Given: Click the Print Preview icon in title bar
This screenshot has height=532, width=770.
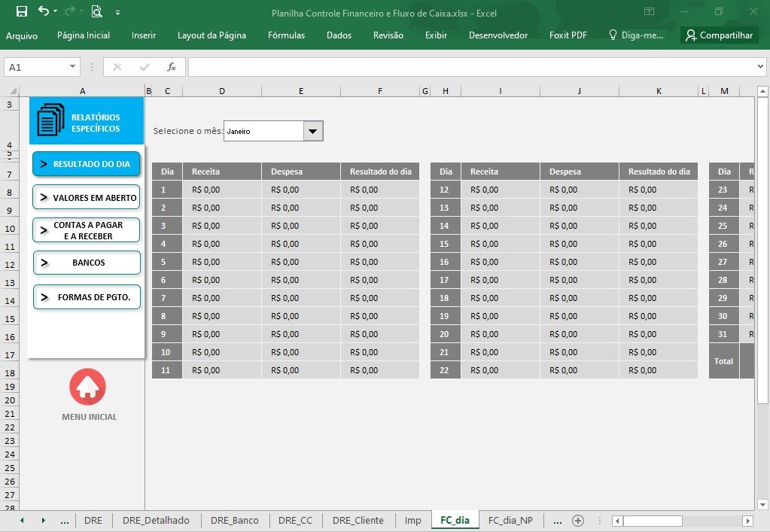Looking at the screenshot, I should [x=97, y=11].
